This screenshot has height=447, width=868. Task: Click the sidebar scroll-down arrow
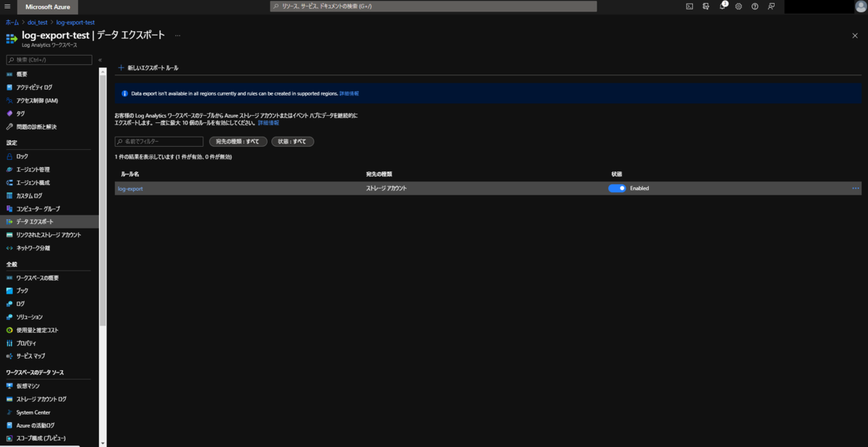(103, 443)
